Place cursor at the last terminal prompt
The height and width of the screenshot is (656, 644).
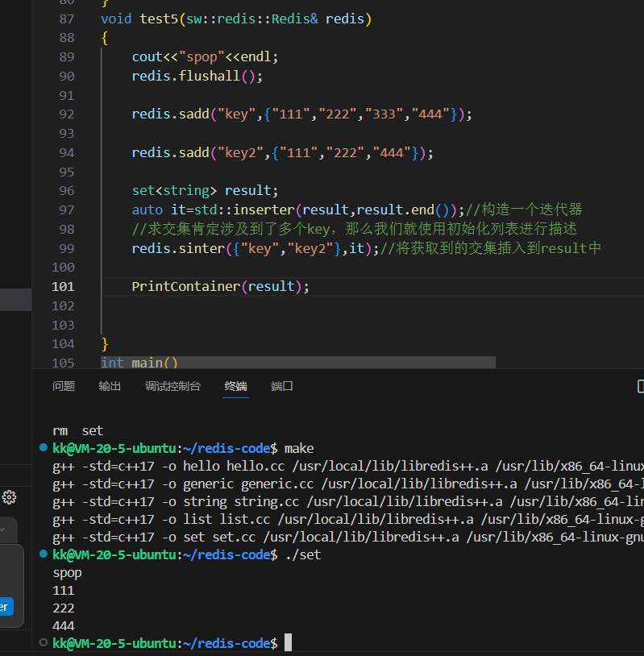click(x=288, y=643)
